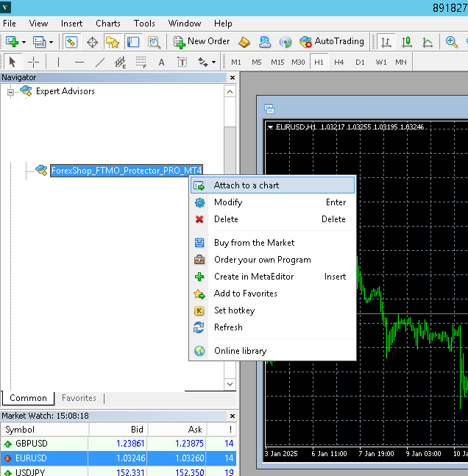Viewport: 468px width, 476px height.
Task: Switch to D1 timeframe
Action: [360, 63]
